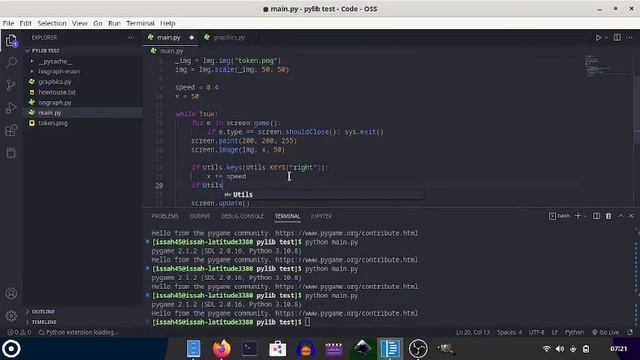Open the Accounts menu icon
This screenshot has height=360, width=640.
click(x=11, y=293)
